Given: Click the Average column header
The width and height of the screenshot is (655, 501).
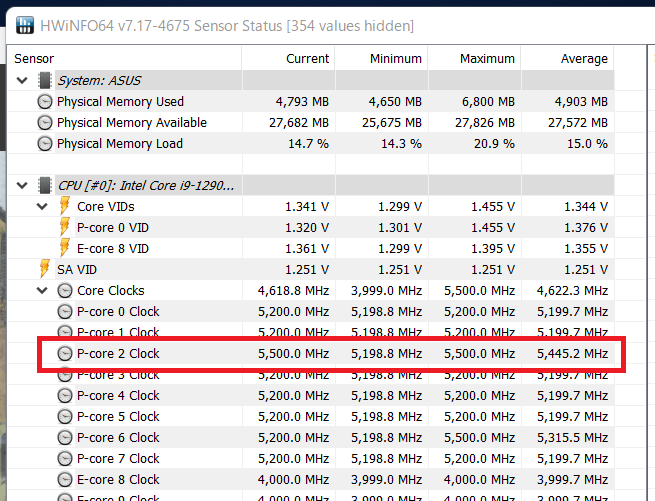Looking at the screenshot, I should 568,58.
